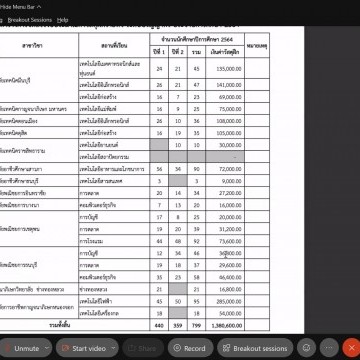Image resolution: width=360 pixels, height=360 pixels.
Task: Open the reactions smiley icon
Action: point(306,348)
